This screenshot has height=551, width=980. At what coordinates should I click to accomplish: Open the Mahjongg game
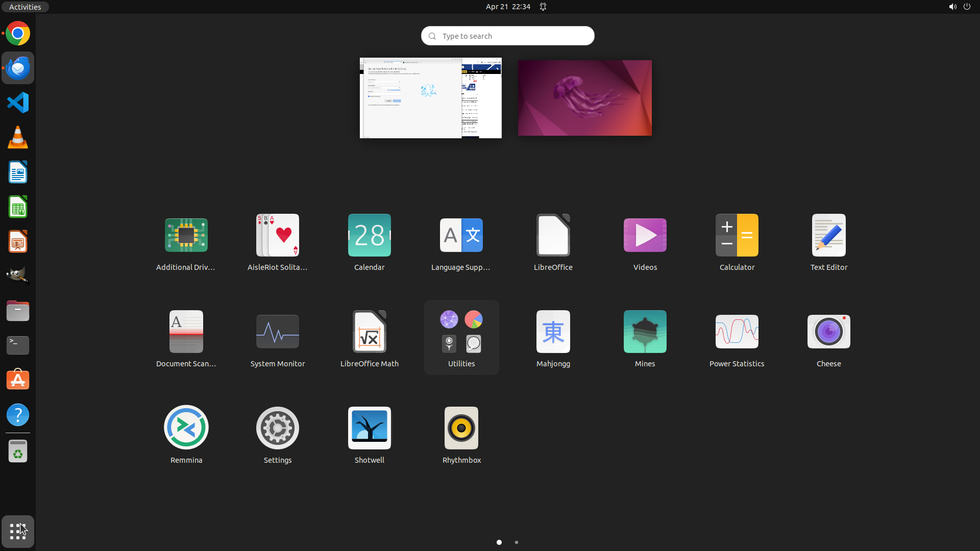pos(553,332)
